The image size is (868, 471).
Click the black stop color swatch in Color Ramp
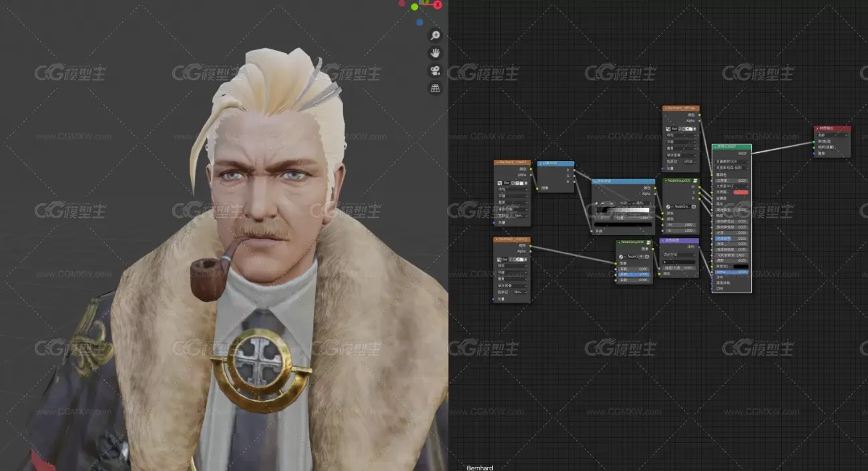[x=623, y=224]
